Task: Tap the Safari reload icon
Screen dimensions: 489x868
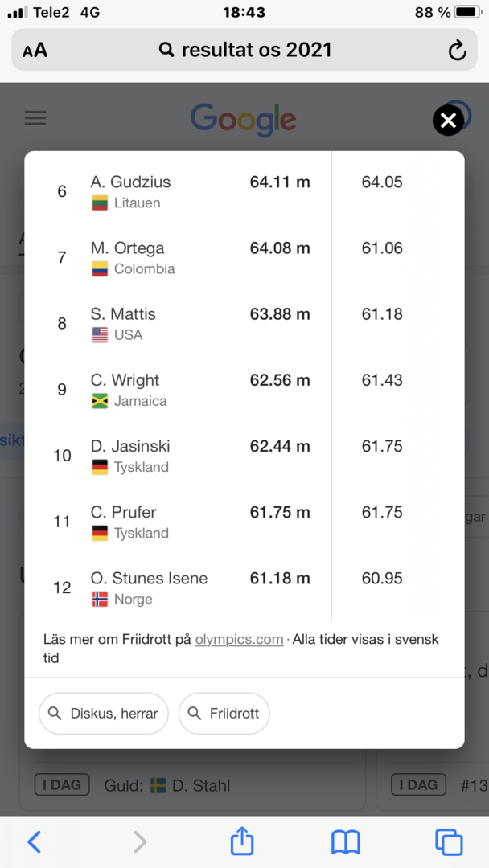Action: coord(457,51)
